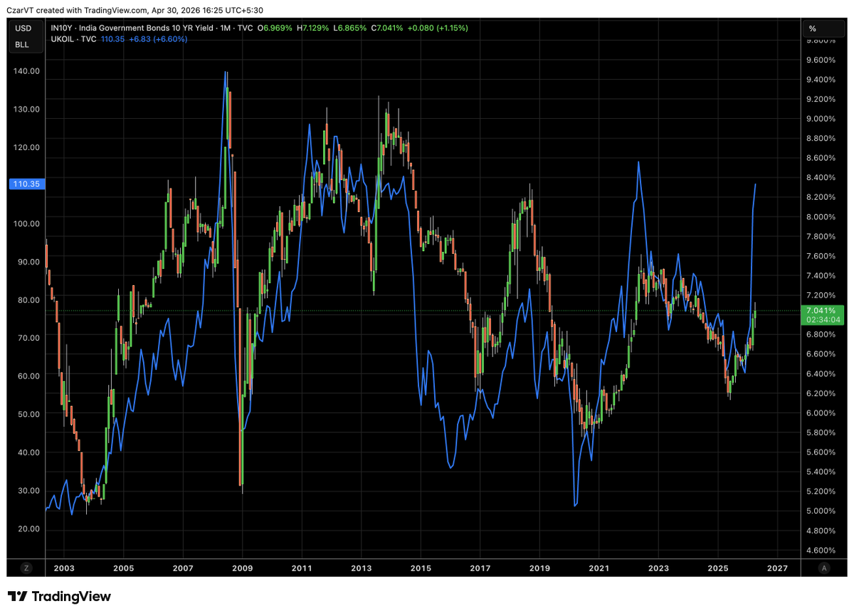This screenshot has height=616, width=854.
Task: Click the 9.000% label on right yield axis
Action: click(819, 118)
